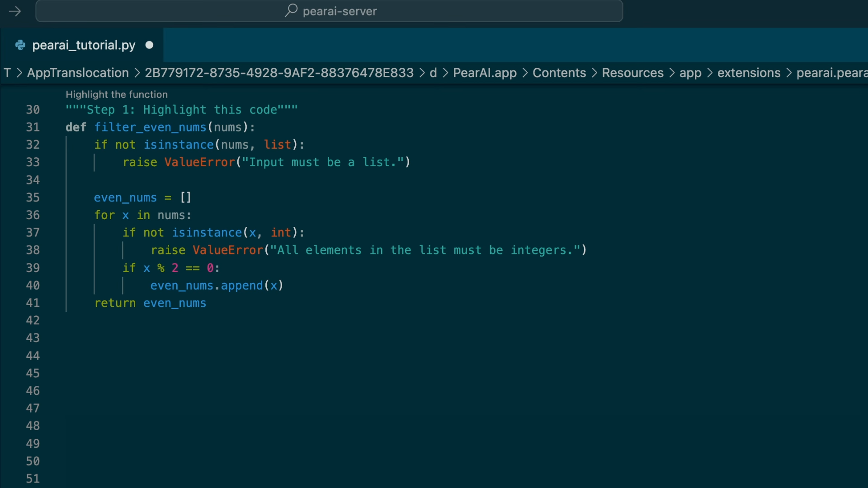Viewport: 868px width, 488px height.
Task: Click line number 31 in gutter
Action: 33,127
